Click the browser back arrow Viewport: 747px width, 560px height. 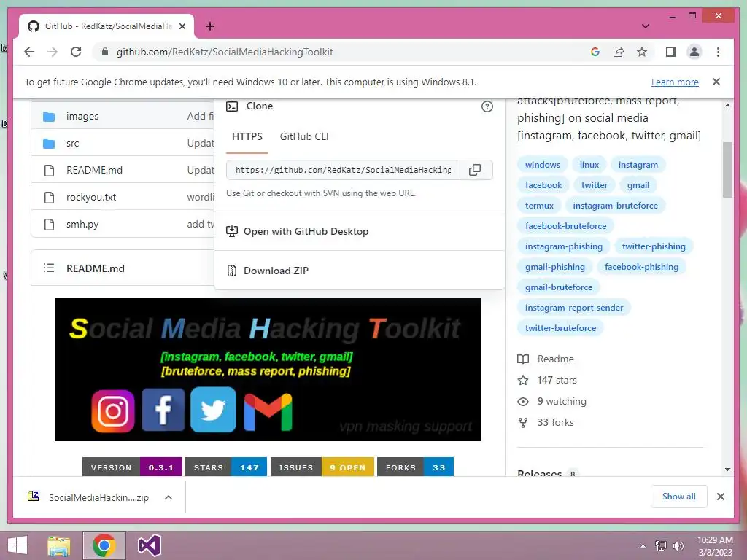coord(29,52)
